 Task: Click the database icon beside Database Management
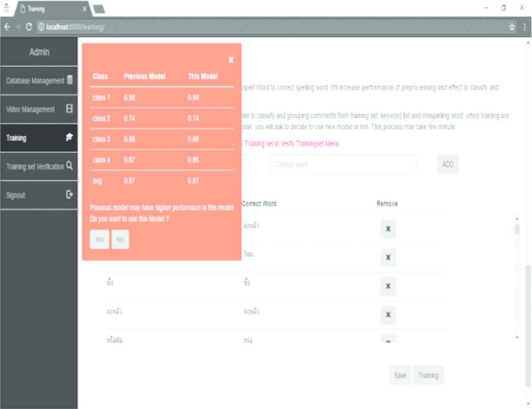point(70,81)
